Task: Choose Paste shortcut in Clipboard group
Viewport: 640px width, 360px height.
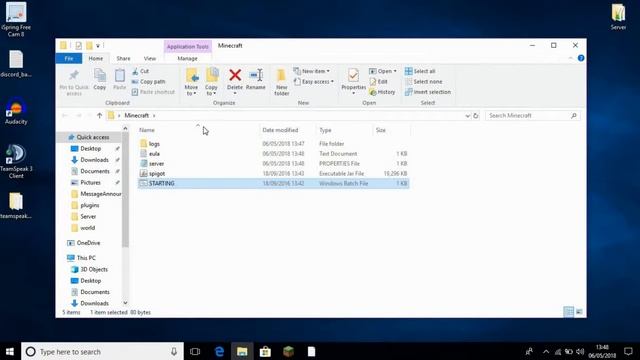Action: tap(153, 92)
